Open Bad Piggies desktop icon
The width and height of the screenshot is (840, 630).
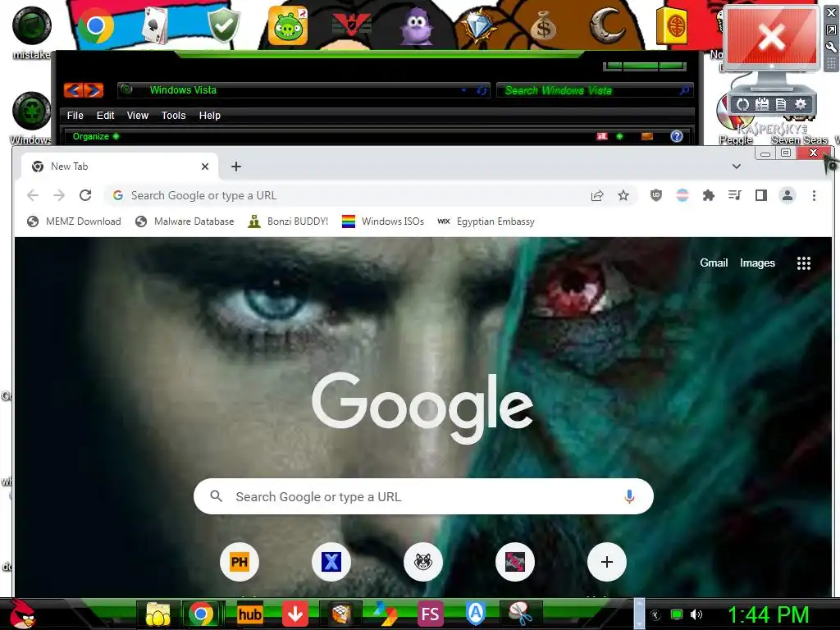(288, 25)
